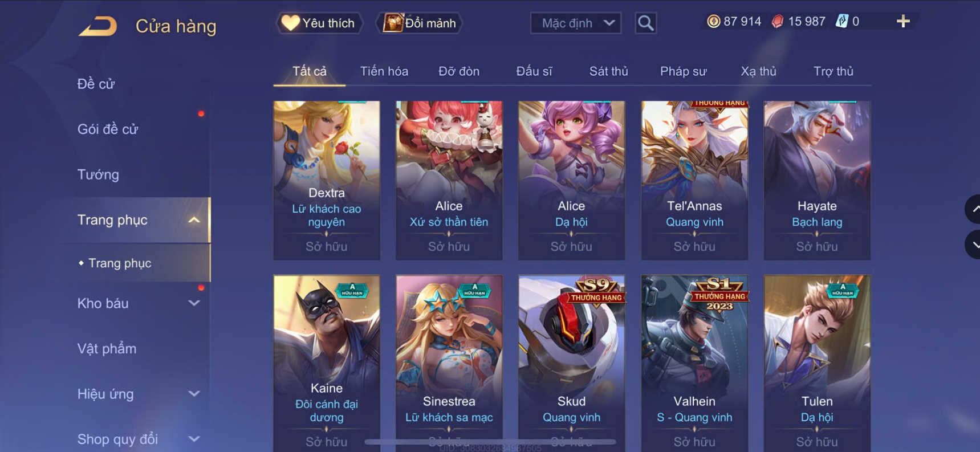
Task: Expand the Hiệu ứng sidebar section
Action: 194,394
